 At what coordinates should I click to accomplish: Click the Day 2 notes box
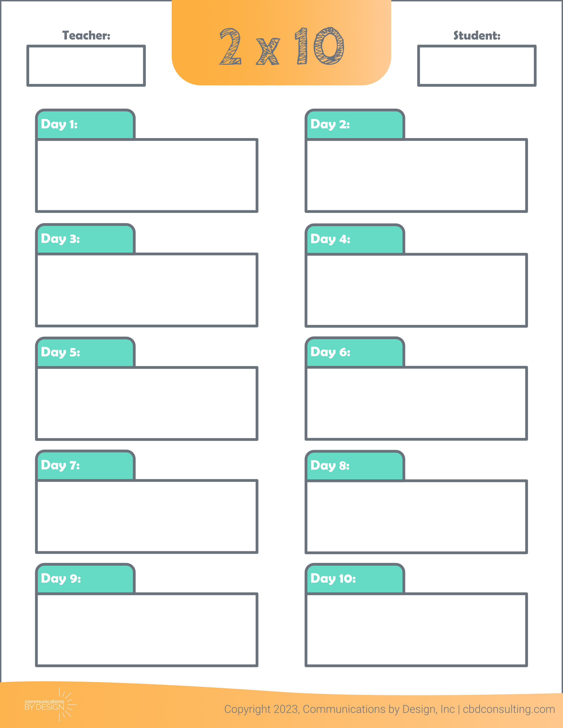pyautogui.click(x=416, y=175)
